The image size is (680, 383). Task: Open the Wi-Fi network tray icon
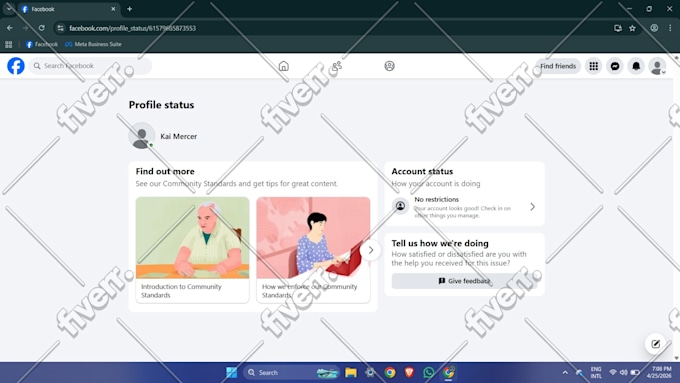coord(613,373)
